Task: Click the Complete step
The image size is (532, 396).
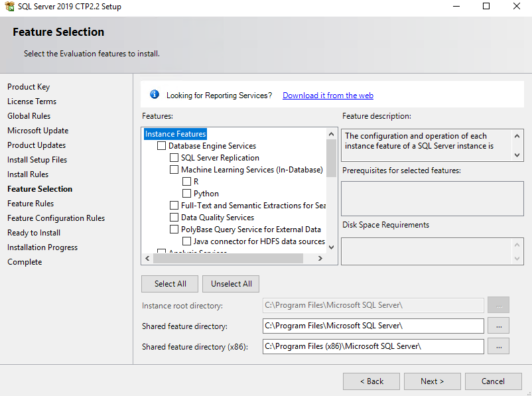Action: [x=25, y=262]
